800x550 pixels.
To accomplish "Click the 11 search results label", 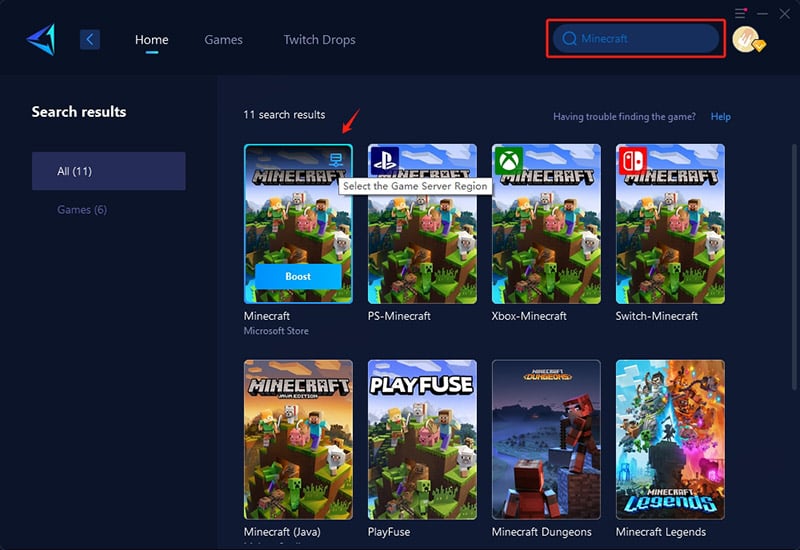I will click(x=284, y=115).
